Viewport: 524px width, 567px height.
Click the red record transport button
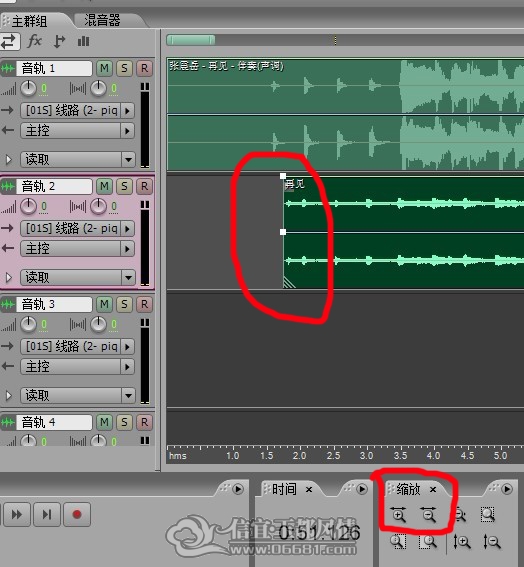tap(77, 514)
